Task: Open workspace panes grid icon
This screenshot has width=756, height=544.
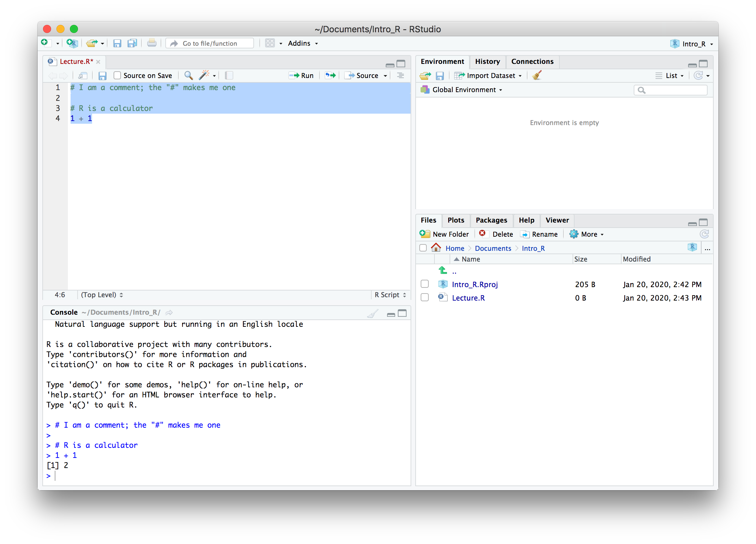Action: click(270, 43)
